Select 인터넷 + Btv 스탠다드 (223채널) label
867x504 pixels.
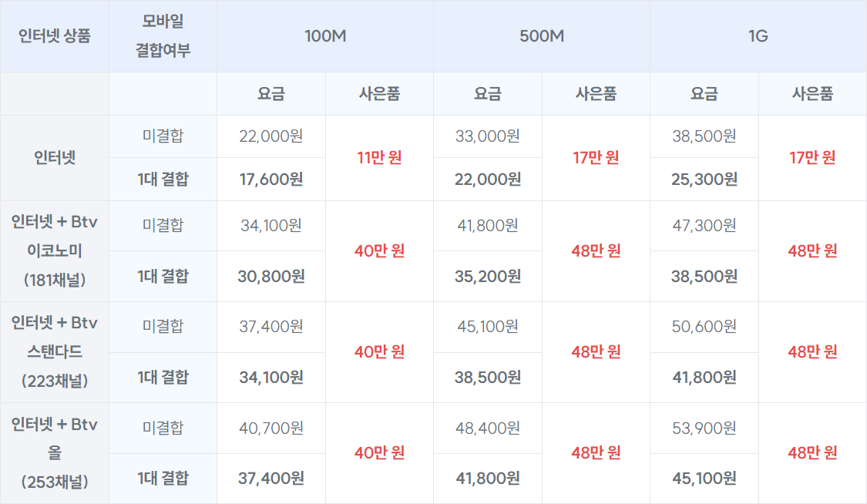[x=55, y=352]
